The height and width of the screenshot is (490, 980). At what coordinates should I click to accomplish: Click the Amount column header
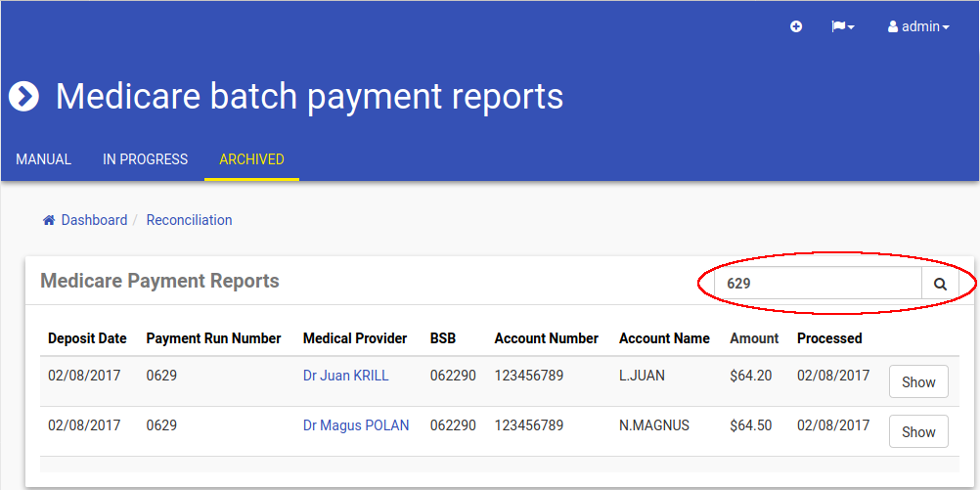point(754,338)
